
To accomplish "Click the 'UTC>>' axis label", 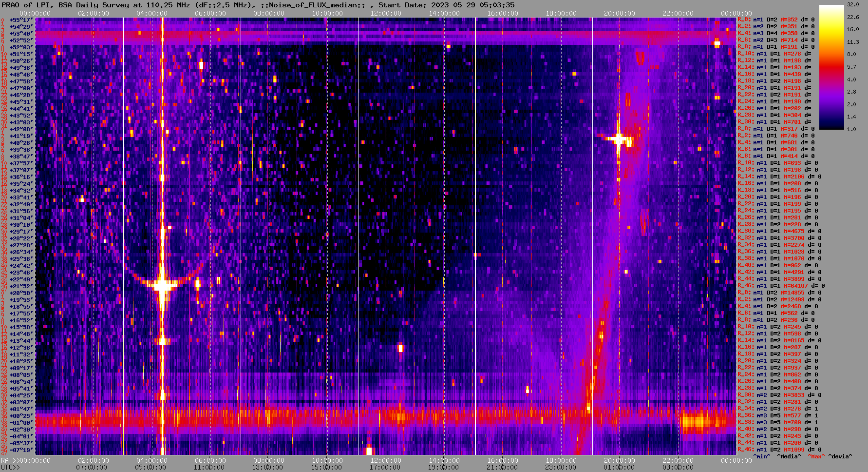I will [11, 467].
